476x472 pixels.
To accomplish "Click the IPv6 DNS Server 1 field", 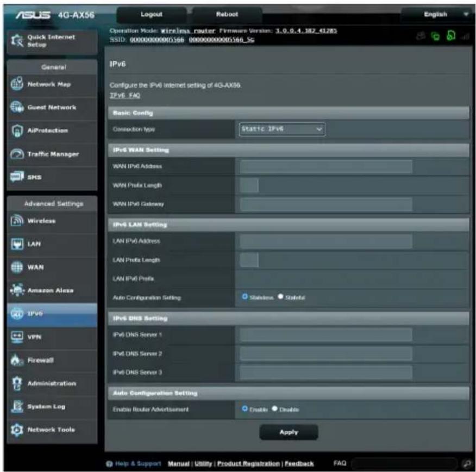I will click(326, 335).
